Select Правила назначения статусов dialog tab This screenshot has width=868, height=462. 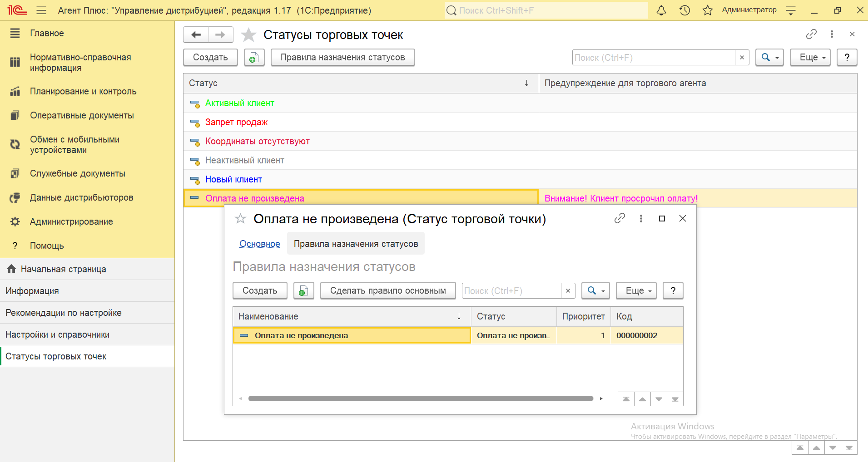click(356, 244)
